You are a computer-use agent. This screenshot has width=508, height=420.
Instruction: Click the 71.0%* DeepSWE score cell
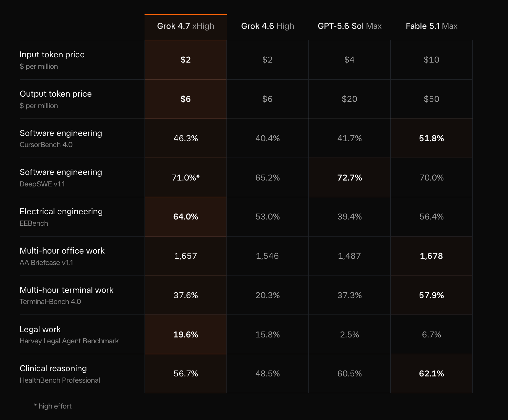[186, 178]
